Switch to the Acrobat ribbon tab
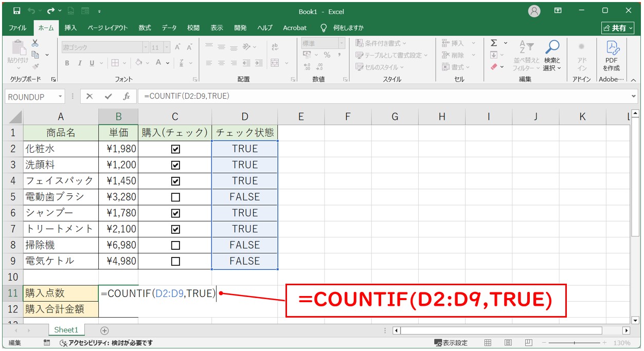The image size is (644, 351). click(295, 28)
